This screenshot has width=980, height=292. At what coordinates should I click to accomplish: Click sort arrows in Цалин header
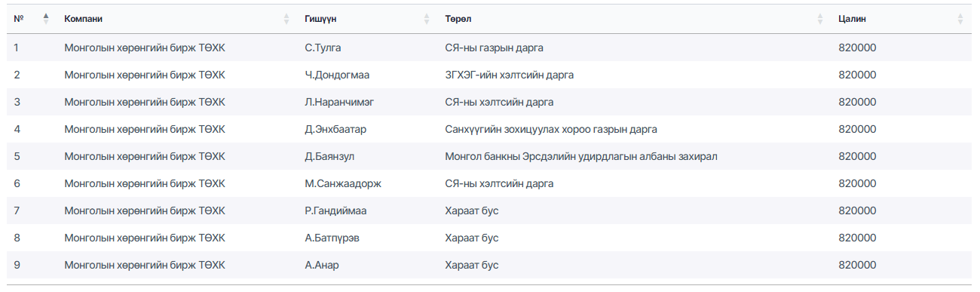pyautogui.click(x=960, y=19)
